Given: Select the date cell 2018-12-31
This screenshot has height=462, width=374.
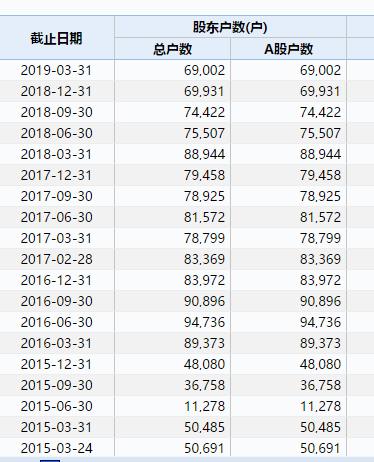Looking at the screenshot, I should [x=56, y=91].
